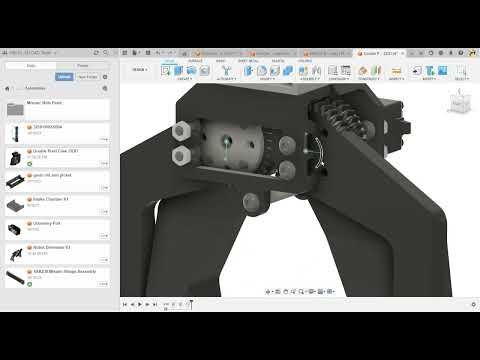This screenshot has height=360, width=480.
Task: Expand the MODIFY panel dropdown
Action: tap(267, 79)
